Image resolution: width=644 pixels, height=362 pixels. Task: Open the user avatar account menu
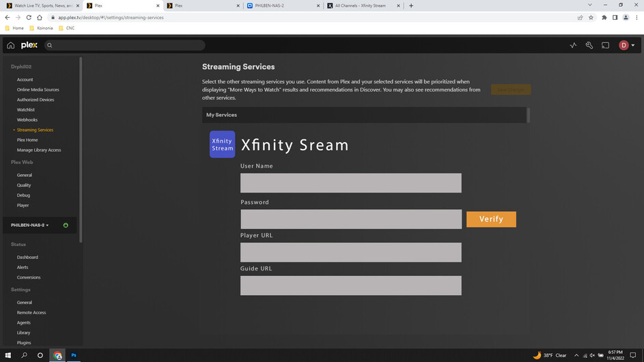tap(627, 45)
